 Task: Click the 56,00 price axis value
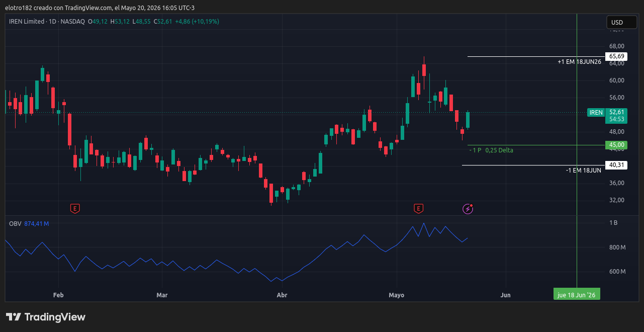616,98
